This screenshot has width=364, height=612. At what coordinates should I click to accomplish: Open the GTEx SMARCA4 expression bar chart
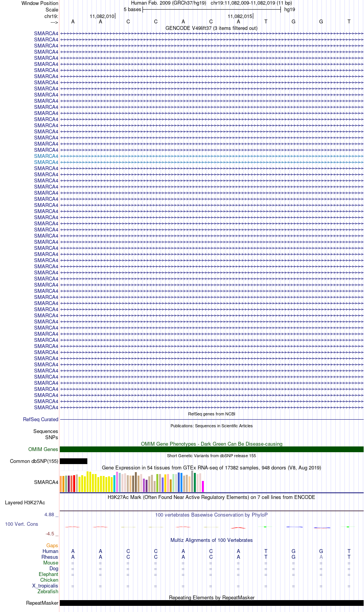[132, 482]
